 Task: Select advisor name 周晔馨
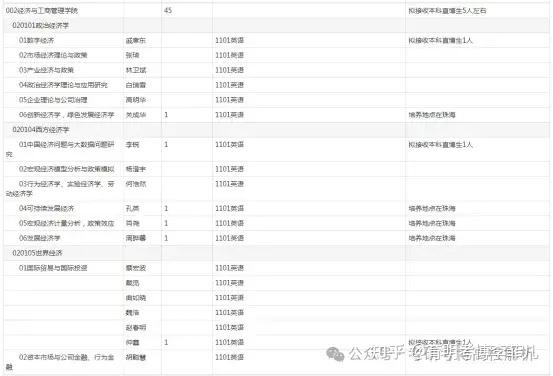(x=136, y=238)
